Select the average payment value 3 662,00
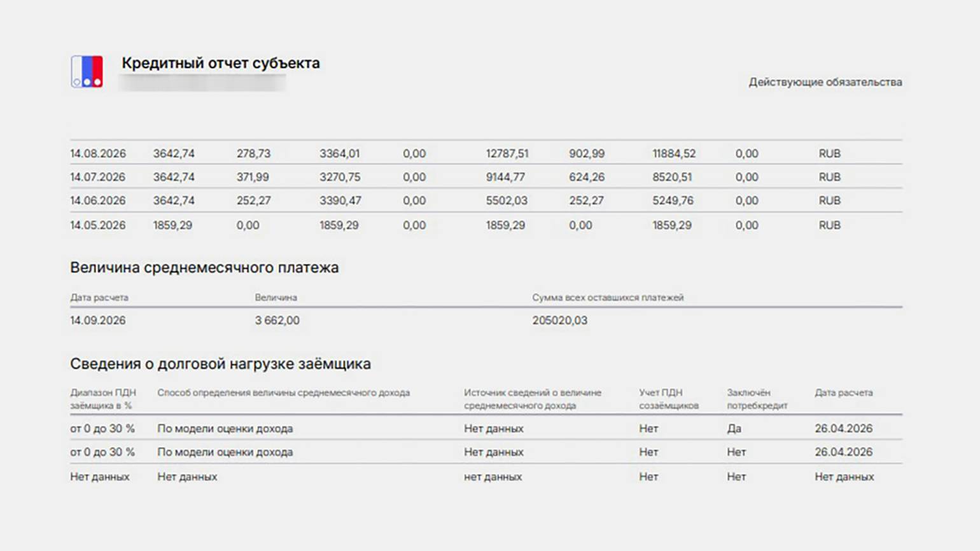Image resolution: width=980 pixels, height=551 pixels. click(x=277, y=320)
